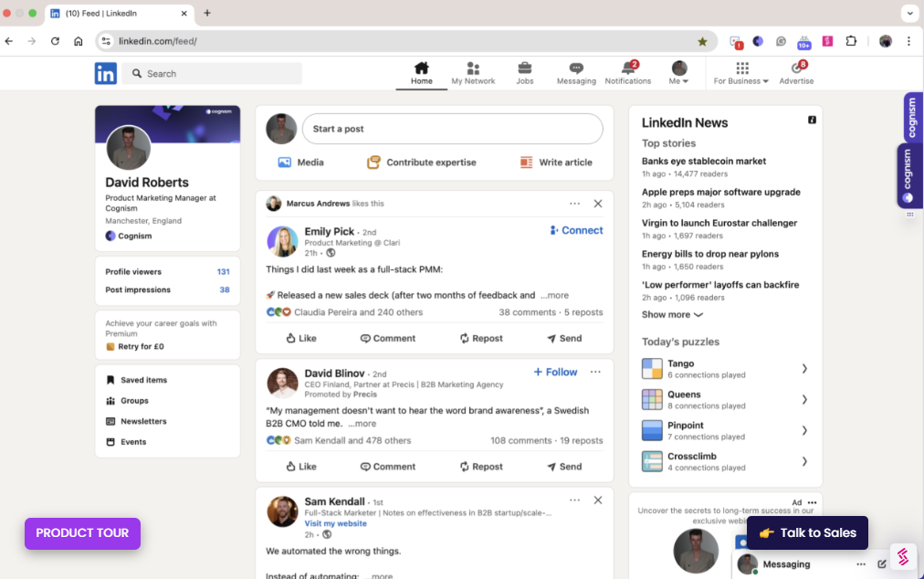The width and height of the screenshot is (924, 579).
Task: Click Emily Pick's profile photo
Action: 282,241
